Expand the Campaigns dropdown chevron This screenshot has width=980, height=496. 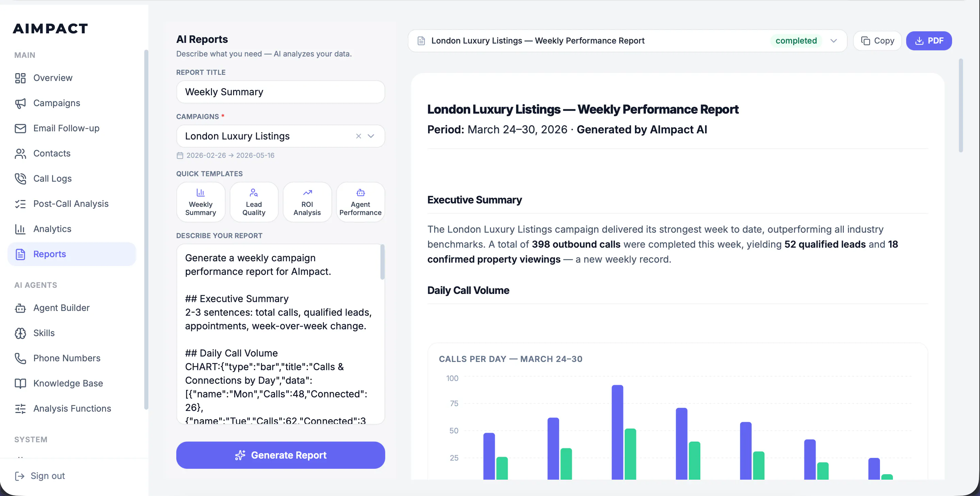point(371,136)
